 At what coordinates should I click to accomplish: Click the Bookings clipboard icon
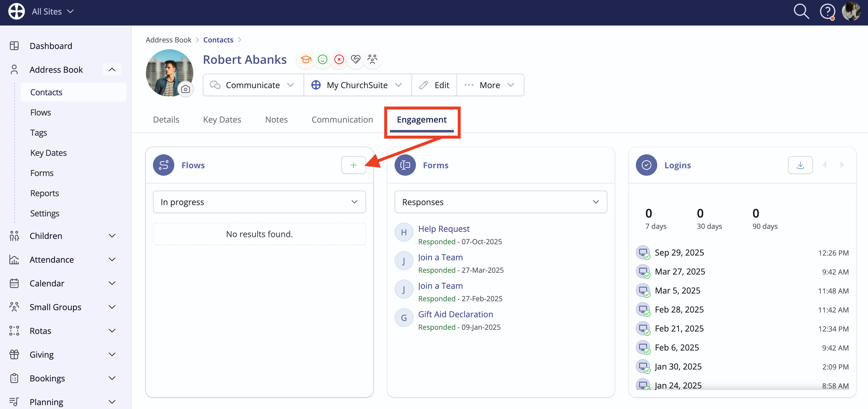click(14, 378)
